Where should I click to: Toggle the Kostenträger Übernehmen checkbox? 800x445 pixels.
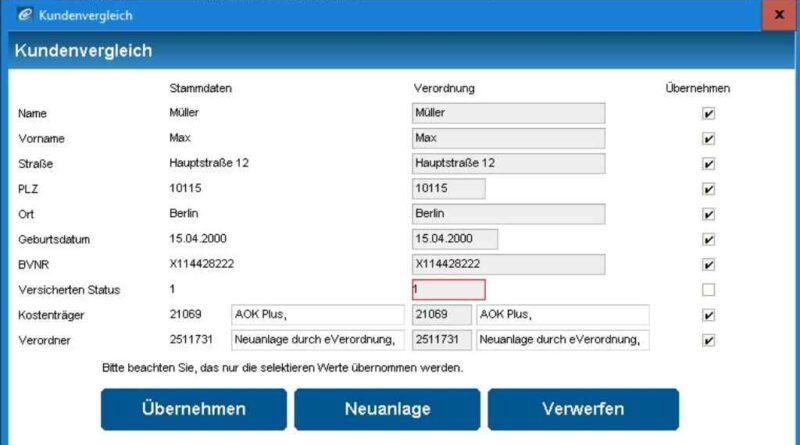click(x=708, y=315)
